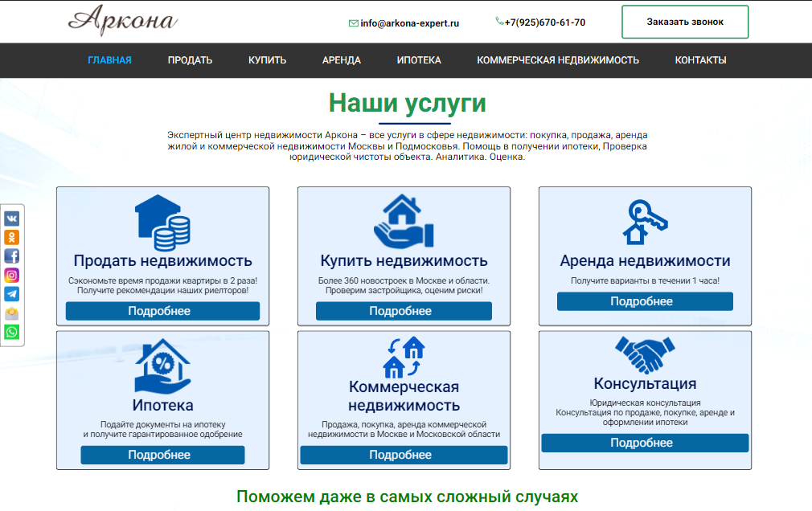Click the green envelope icon by email
This screenshot has height=511, width=812.
(353, 23)
